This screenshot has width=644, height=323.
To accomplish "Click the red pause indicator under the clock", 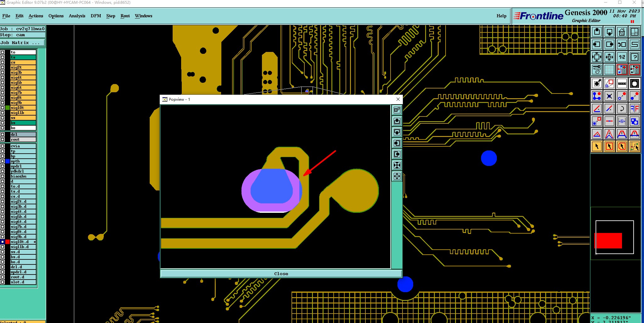I will (632, 21).
